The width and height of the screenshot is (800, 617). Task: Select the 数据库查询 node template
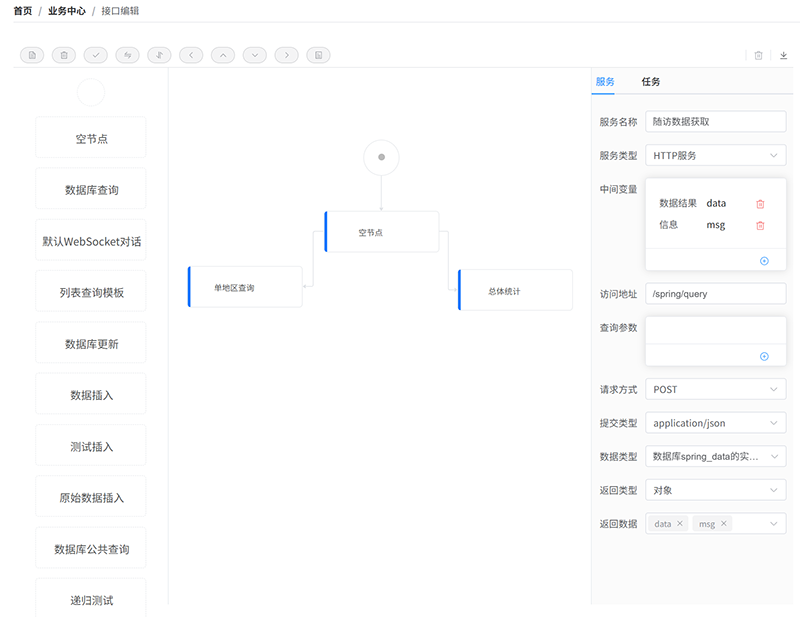coord(91,190)
